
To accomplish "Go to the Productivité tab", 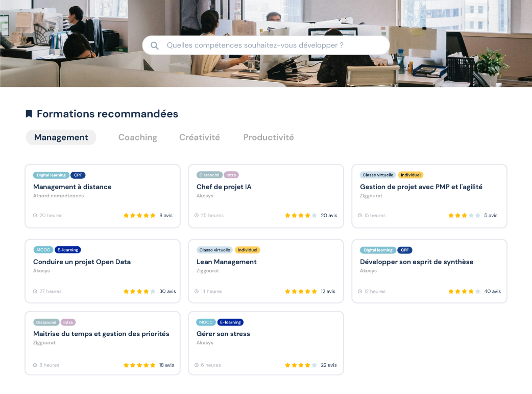I will tap(269, 137).
